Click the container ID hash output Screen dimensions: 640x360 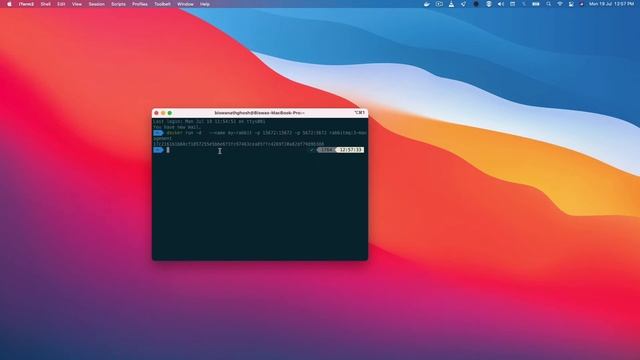[238, 144]
